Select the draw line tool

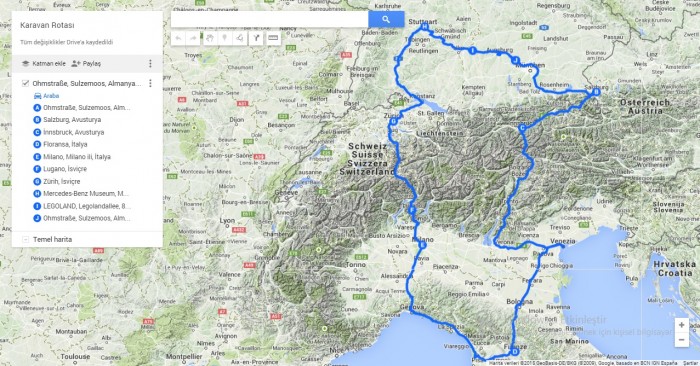(x=240, y=38)
